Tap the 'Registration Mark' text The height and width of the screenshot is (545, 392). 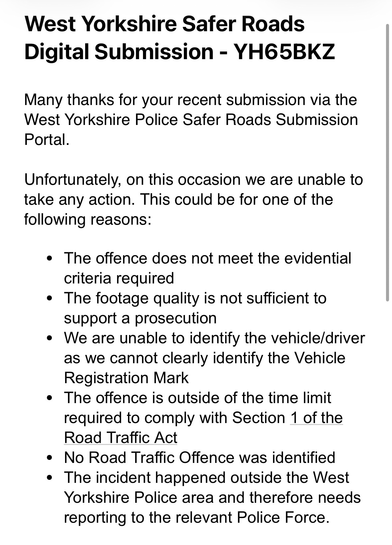coord(126,378)
